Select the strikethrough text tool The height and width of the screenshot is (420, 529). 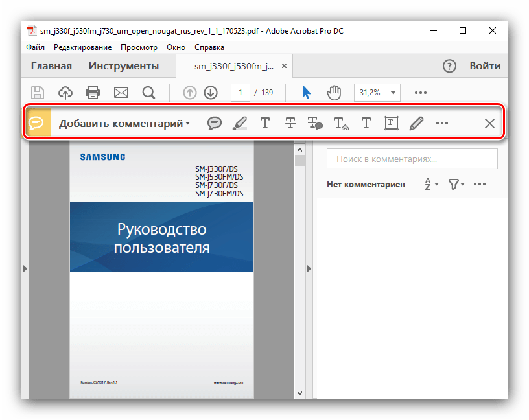click(x=290, y=123)
